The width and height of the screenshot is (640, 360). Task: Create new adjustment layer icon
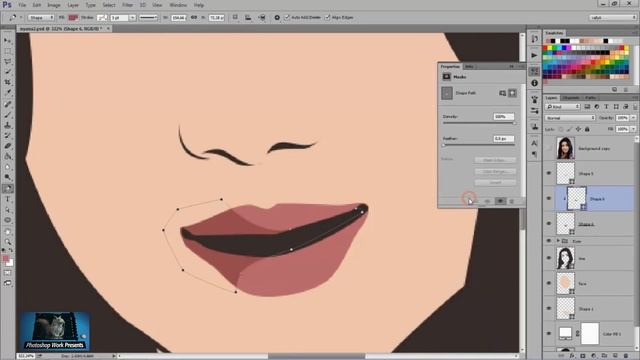pyautogui.click(x=593, y=356)
